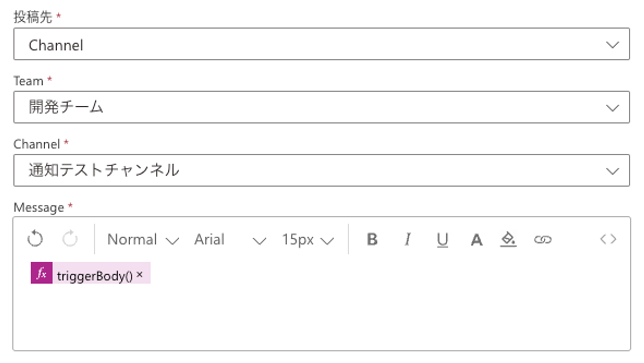Screen dimensions: 644x363
Task: Remove the triggerBody() token
Action: click(x=139, y=275)
